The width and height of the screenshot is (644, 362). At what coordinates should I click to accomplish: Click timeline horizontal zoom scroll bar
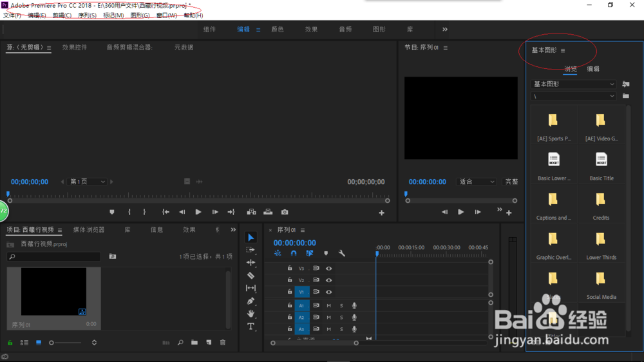[x=314, y=343]
